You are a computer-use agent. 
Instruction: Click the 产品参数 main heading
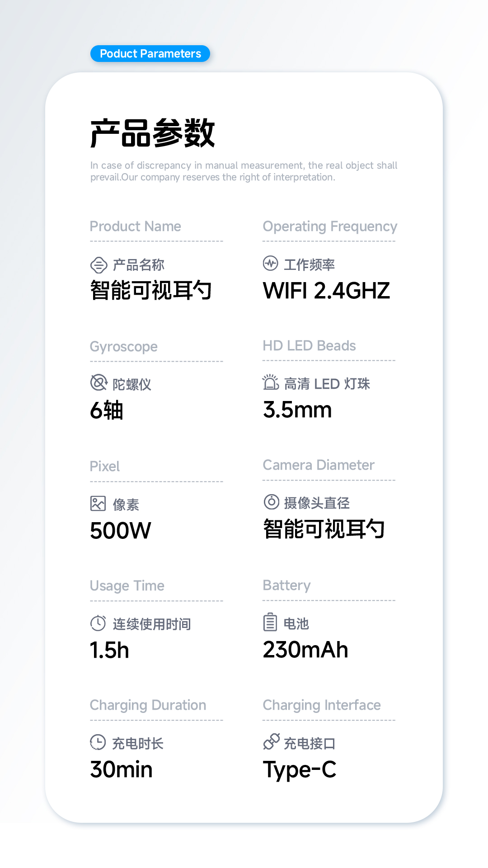pos(153,133)
